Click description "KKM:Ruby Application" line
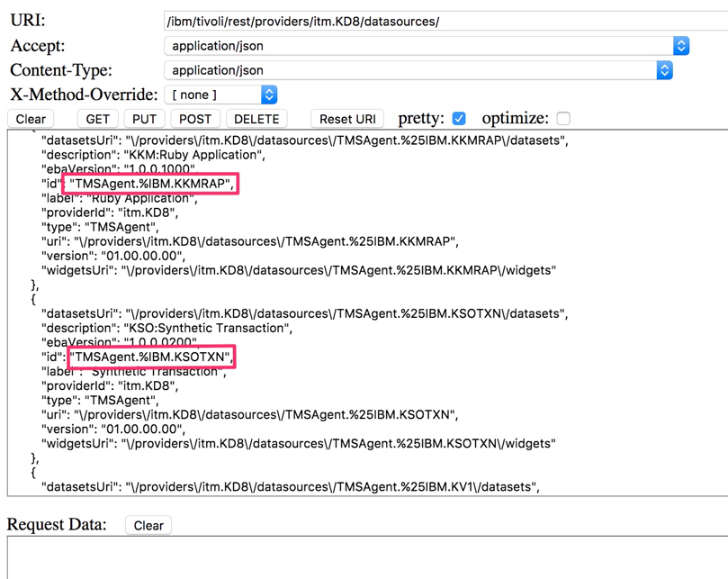 click(153, 155)
